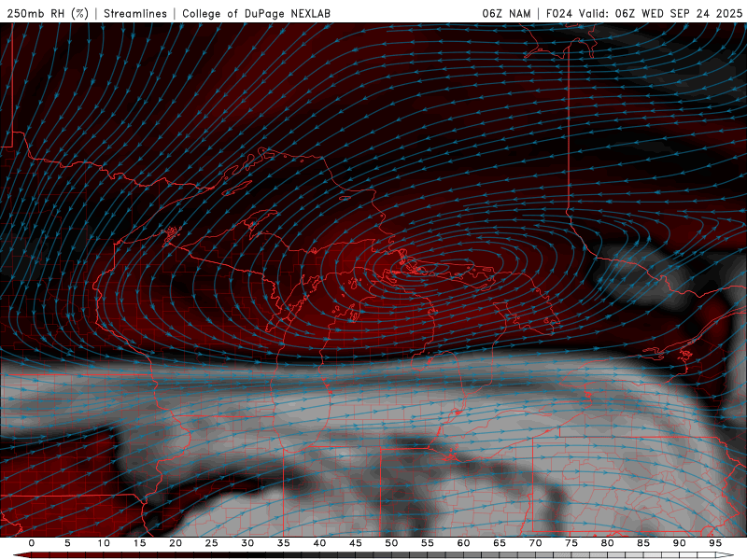Click the '50' colorbar label
The image size is (747, 560).
click(x=391, y=543)
